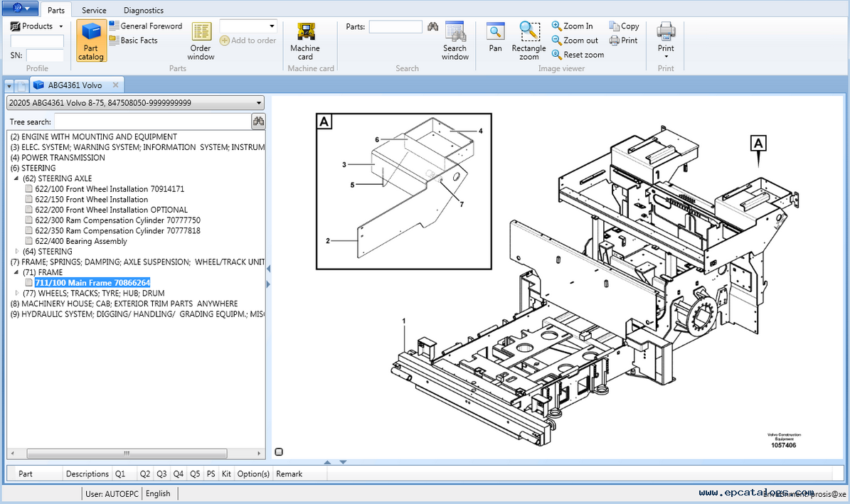Click the Kit column header
This screenshot has height=504, width=850.
[226, 473]
